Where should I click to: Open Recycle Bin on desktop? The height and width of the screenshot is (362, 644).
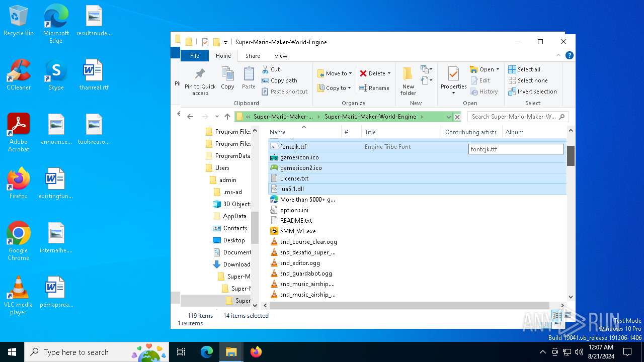click(19, 21)
